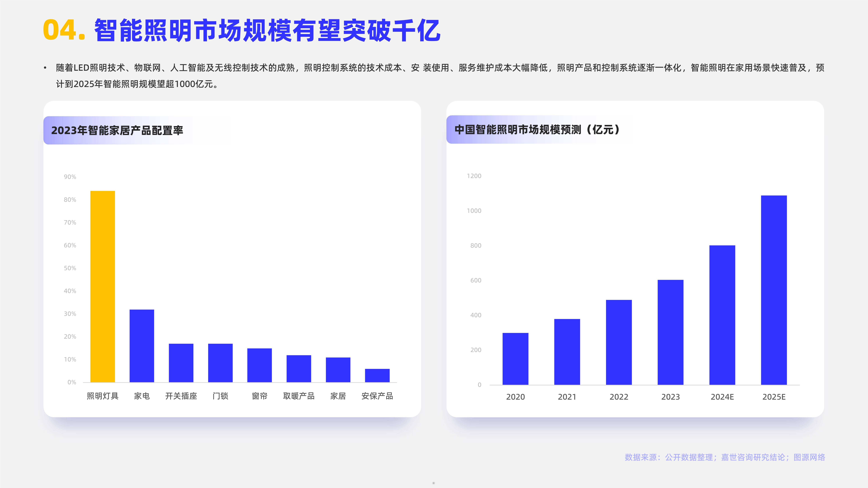Click the 家居 axis label
The height and width of the screenshot is (488, 868).
338,396
